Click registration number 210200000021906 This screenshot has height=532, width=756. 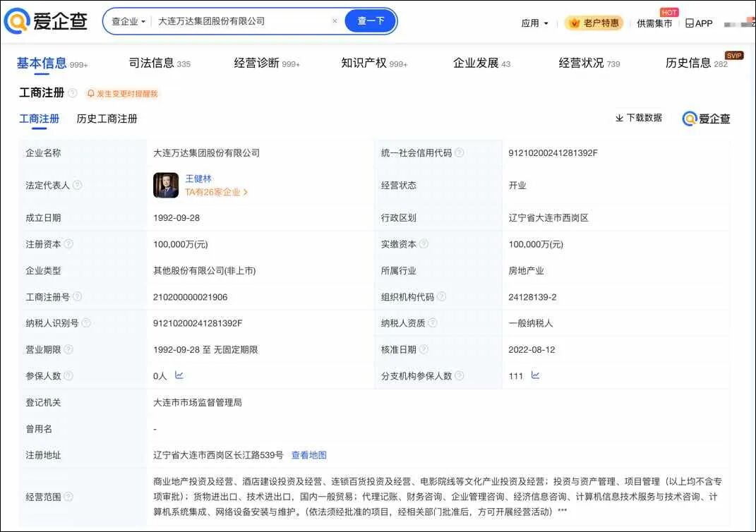pos(191,297)
